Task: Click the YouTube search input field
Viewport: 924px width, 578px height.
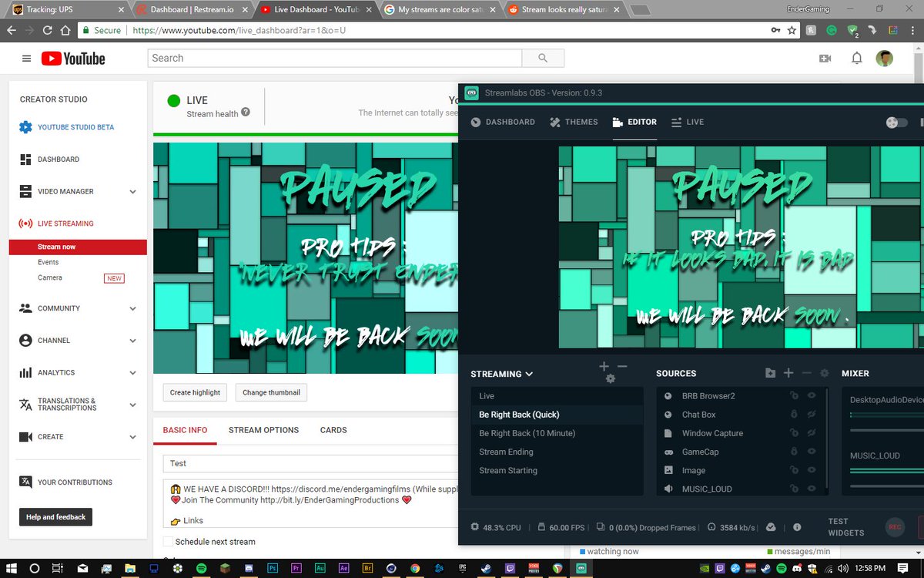Action: (335, 58)
